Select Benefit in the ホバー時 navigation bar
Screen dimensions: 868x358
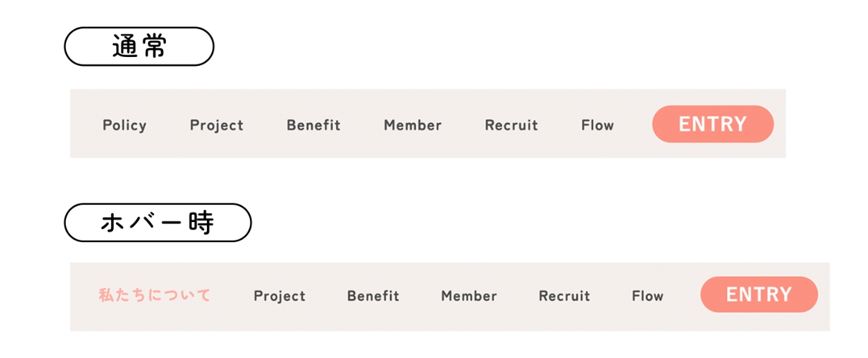(373, 296)
